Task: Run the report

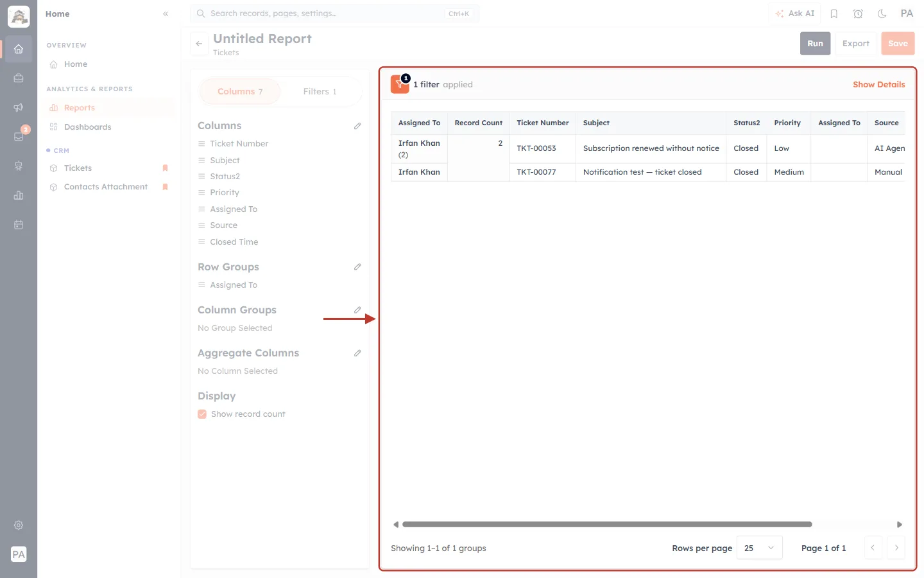Action: tap(815, 44)
